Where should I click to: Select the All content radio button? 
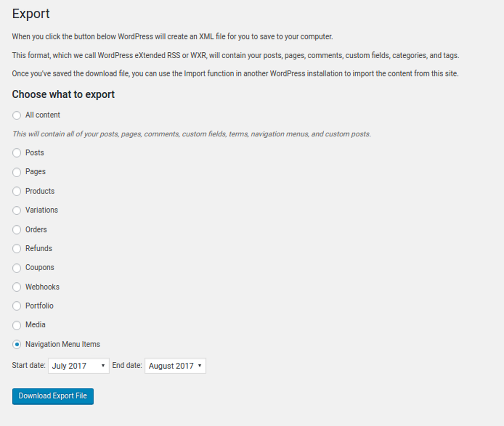pyautogui.click(x=16, y=115)
